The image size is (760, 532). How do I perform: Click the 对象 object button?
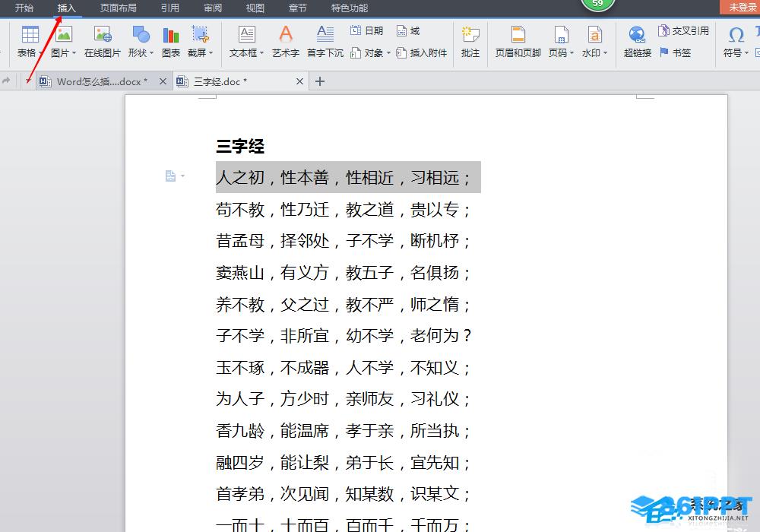point(366,52)
